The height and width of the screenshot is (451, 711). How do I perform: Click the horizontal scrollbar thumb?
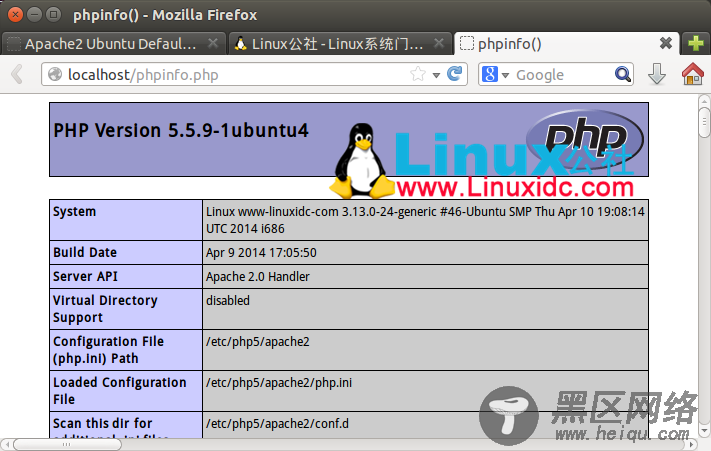pyautogui.click(x=67, y=445)
